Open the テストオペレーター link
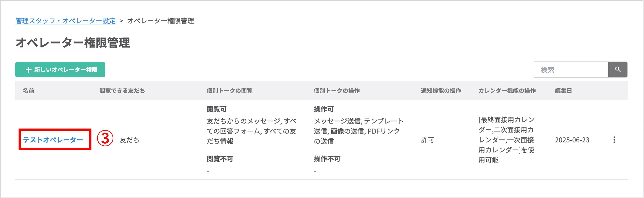The height and width of the screenshot is (198, 644). coord(53,140)
